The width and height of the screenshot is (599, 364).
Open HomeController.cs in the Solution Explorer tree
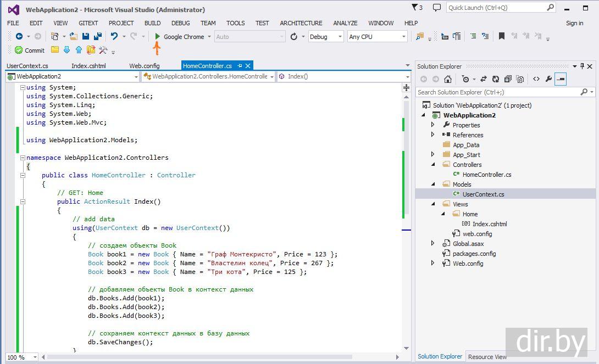[486, 175]
